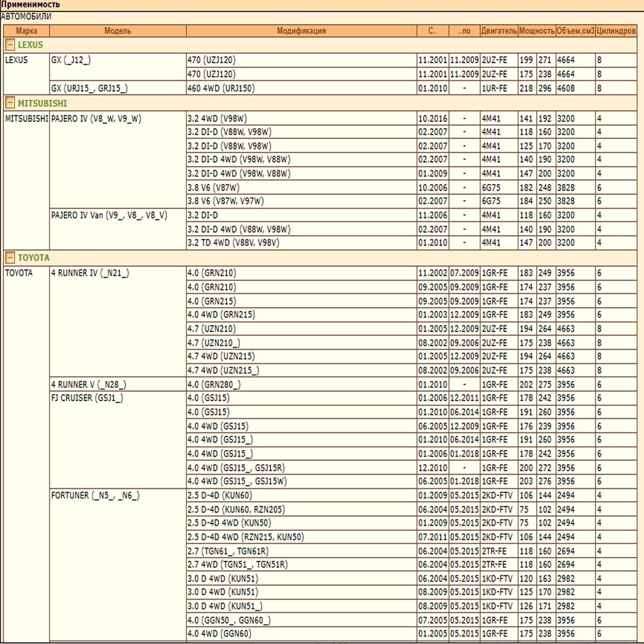Select the FORTUNER (_N5_, _N6_) model cell

[x=95, y=495]
